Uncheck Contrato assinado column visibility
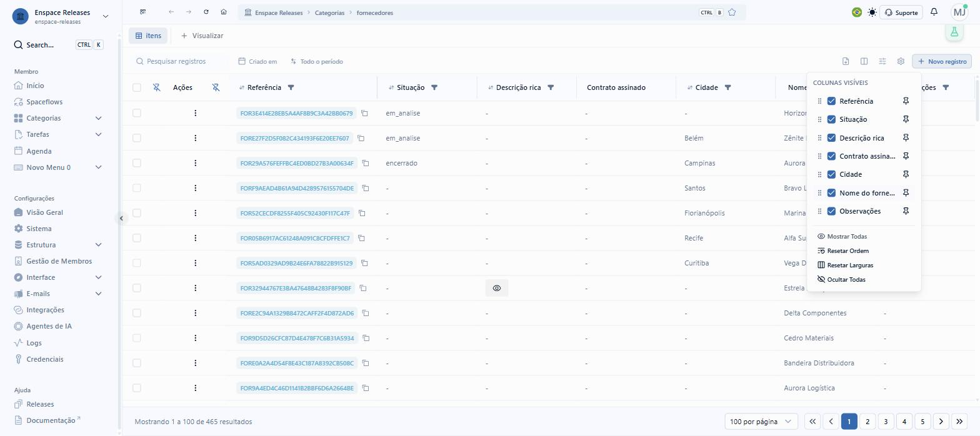The image size is (980, 436). (831, 156)
